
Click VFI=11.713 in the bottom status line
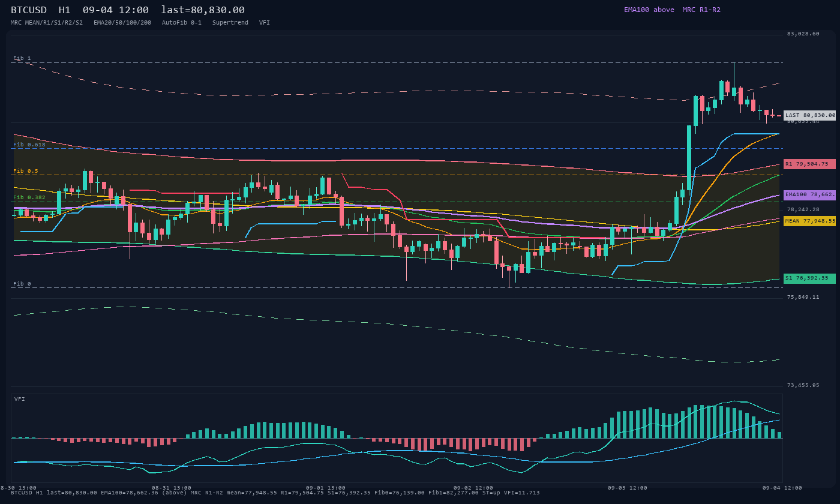coord(522,493)
